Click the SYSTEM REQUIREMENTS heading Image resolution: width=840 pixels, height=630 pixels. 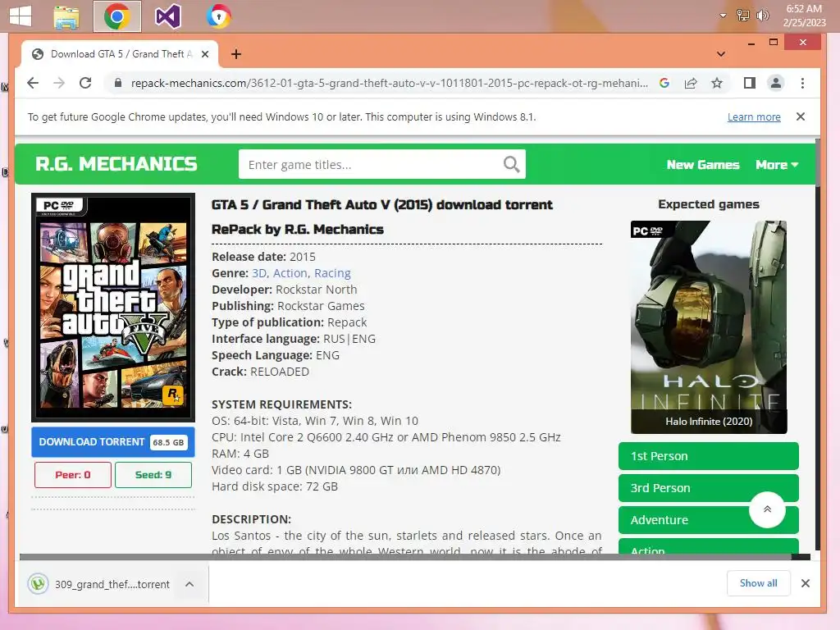[x=282, y=404]
